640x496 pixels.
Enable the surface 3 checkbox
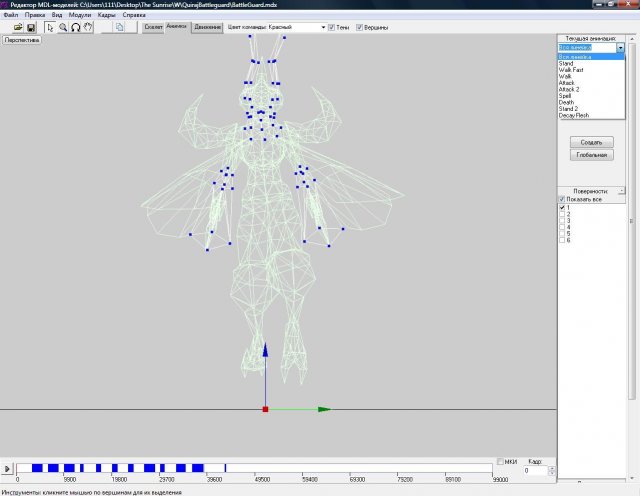tap(561, 220)
